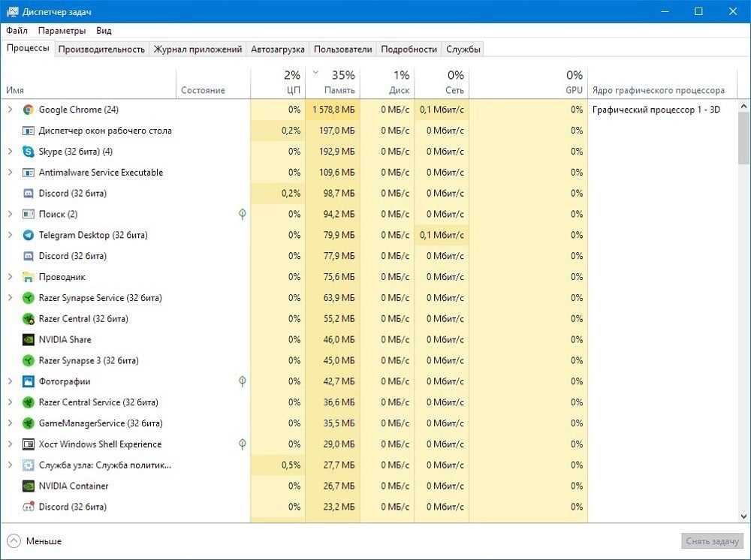Expand the Google Chrome process group
This screenshot has height=560, width=751.
coord(10,110)
